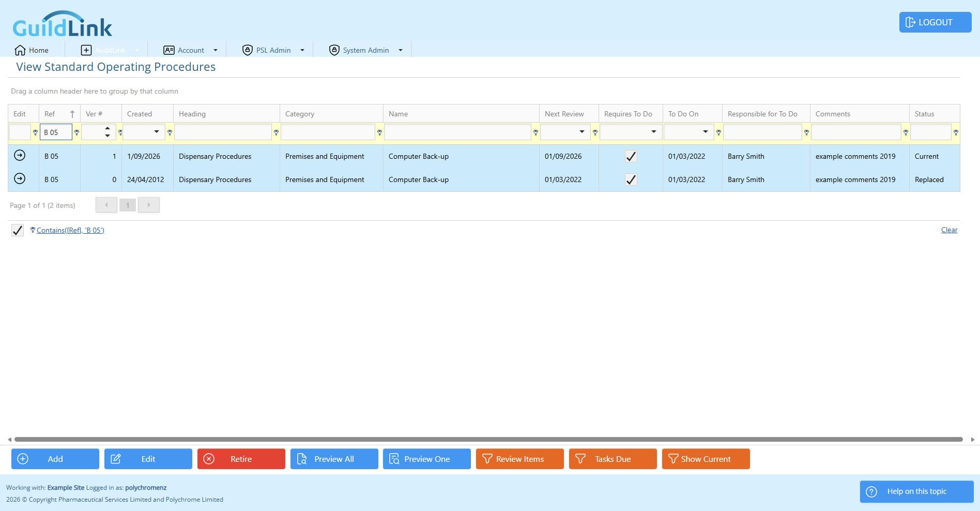Click the Next Review filter funnel icon
Viewport: 980px width, 511px height.
pyautogui.click(x=595, y=132)
